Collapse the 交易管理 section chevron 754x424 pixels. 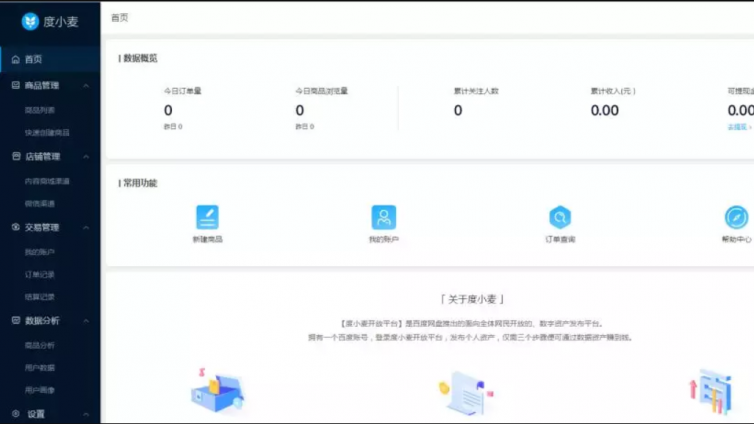click(x=86, y=227)
